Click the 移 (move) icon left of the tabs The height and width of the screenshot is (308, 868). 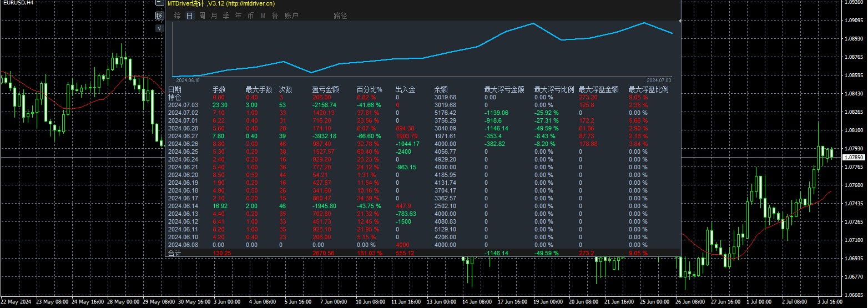pyautogui.click(x=159, y=16)
